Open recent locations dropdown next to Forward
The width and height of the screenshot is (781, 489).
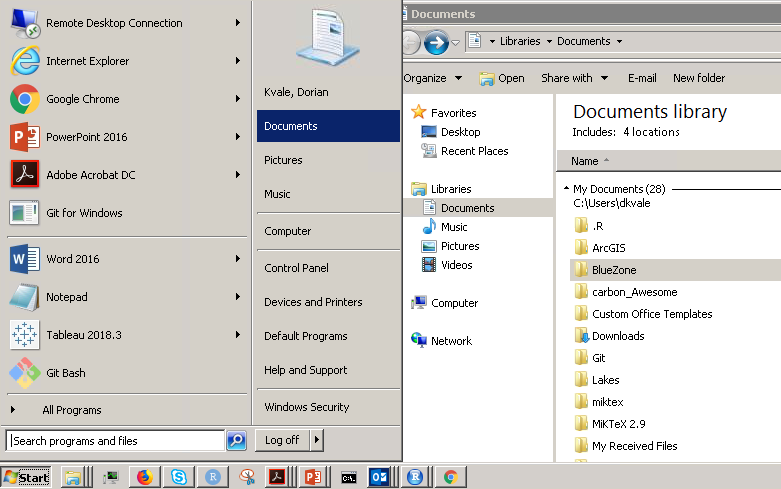pyautogui.click(x=455, y=43)
